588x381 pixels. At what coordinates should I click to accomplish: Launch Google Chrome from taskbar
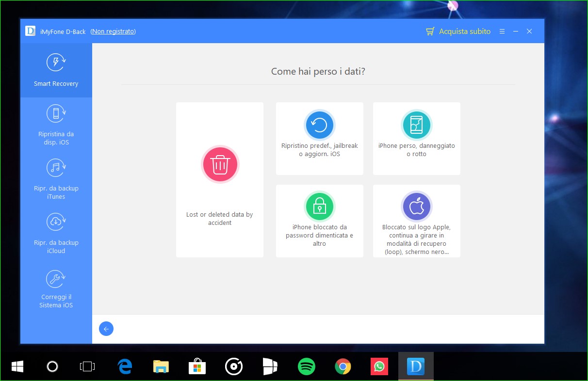coord(343,366)
